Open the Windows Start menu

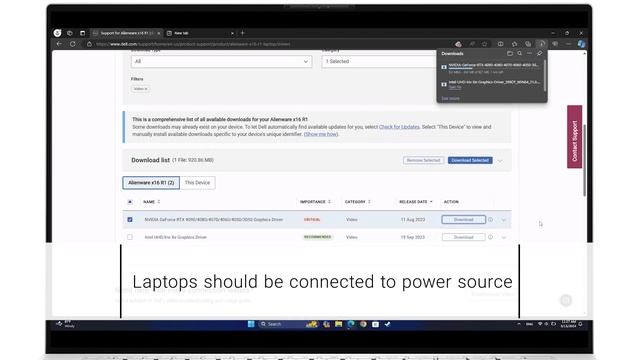click(251, 324)
